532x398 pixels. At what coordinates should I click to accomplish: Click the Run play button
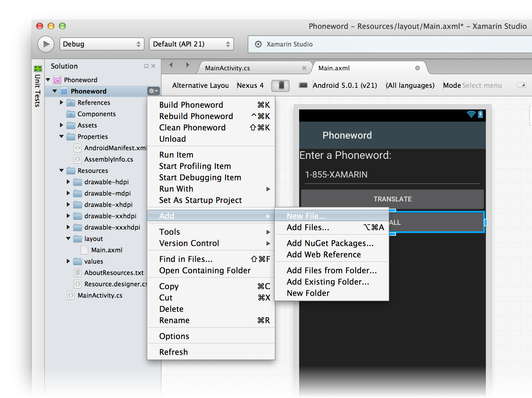coord(46,44)
